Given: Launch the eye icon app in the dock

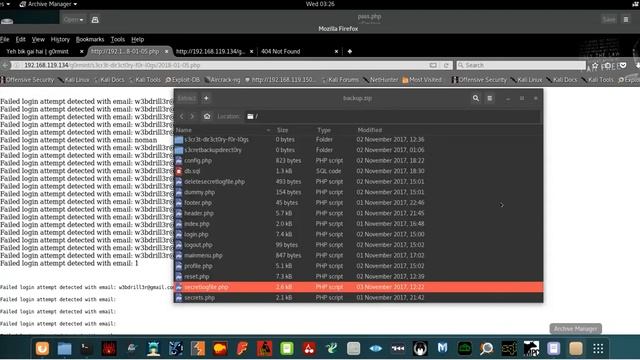Looking at the screenshot, I should tap(376, 349).
